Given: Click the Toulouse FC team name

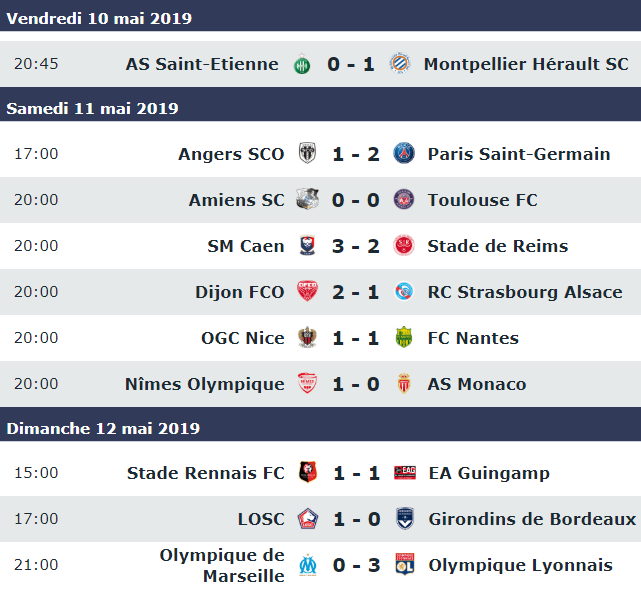Looking at the screenshot, I should click(482, 200).
